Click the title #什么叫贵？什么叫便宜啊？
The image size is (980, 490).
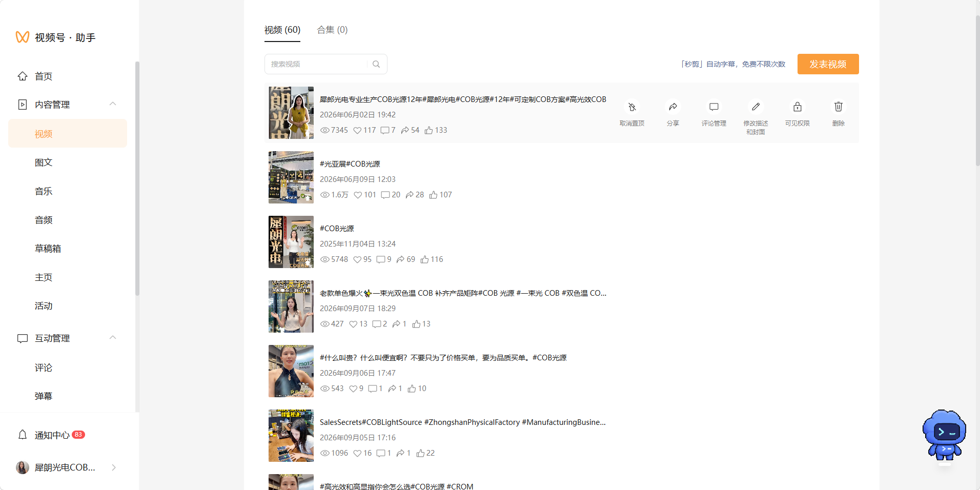[443, 358]
